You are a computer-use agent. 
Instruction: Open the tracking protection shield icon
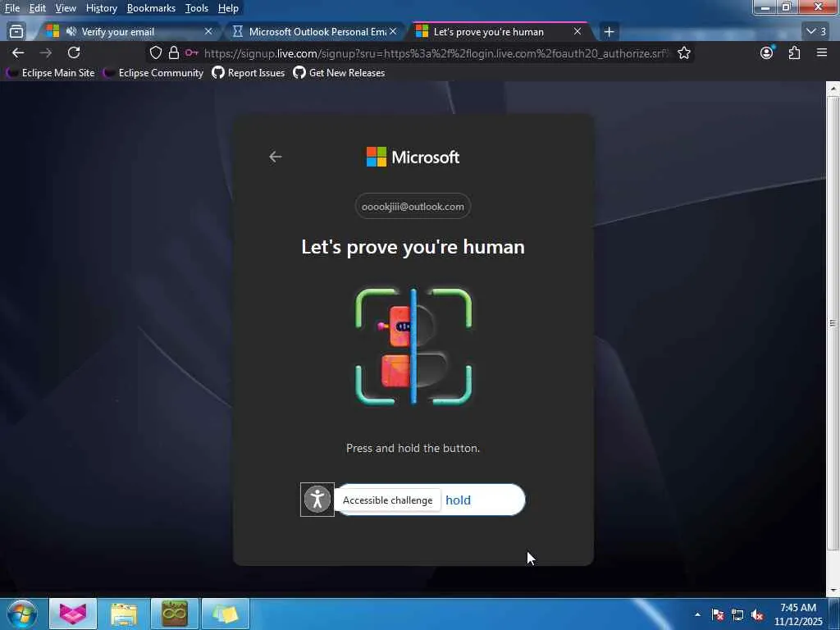(x=155, y=52)
